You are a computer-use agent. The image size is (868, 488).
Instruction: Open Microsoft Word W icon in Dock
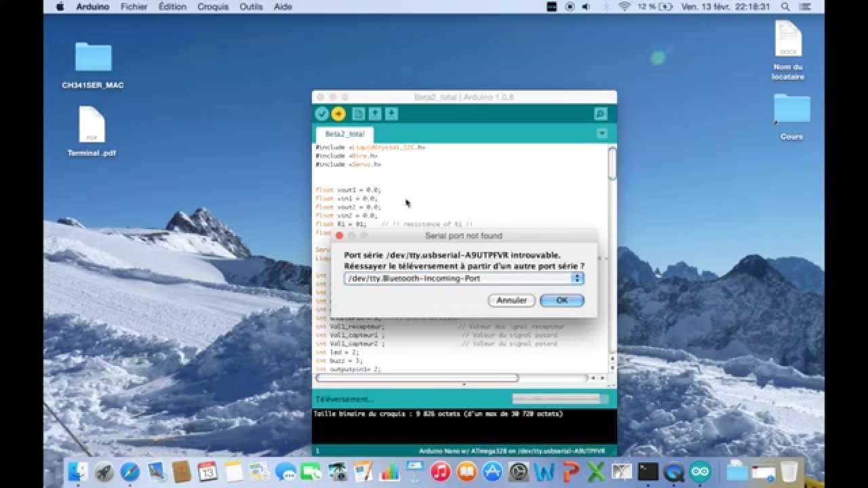pyautogui.click(x=544, y=471)
